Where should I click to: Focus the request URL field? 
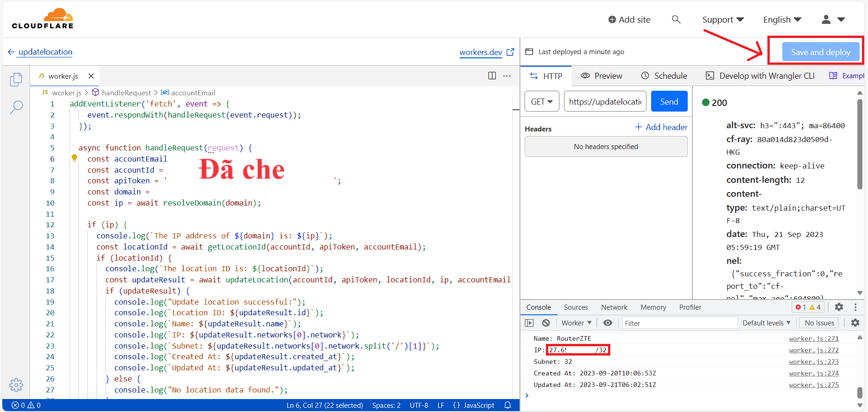(605, 101)
